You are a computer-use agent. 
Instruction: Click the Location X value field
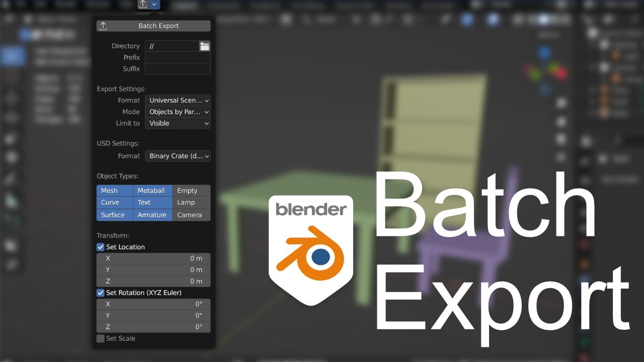(153, 258)
